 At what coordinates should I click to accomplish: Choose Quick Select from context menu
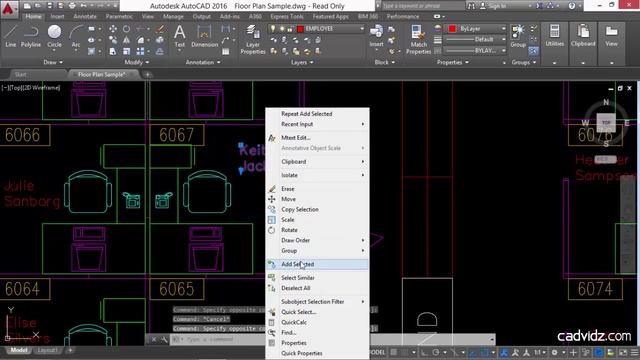317,312
